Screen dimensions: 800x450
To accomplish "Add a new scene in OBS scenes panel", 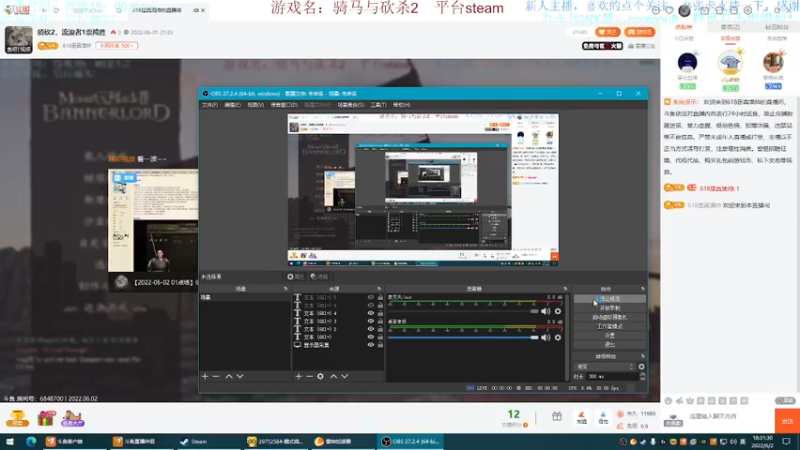I will 205,377.
